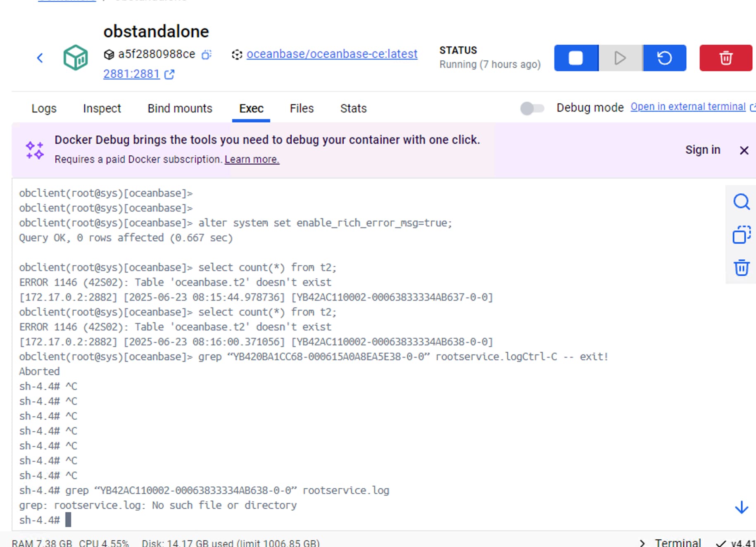
Task: Click the obstandalone container title
Action: pyautogui.click(x=156, y=32)
